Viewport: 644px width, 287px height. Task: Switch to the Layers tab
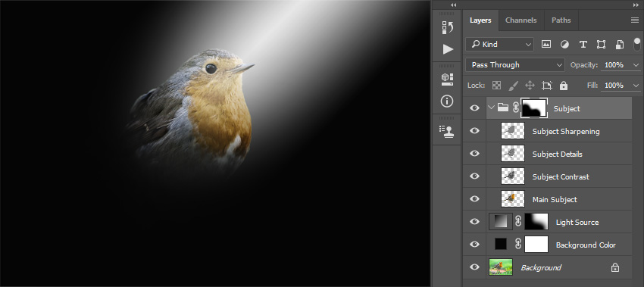coord(480,20)
